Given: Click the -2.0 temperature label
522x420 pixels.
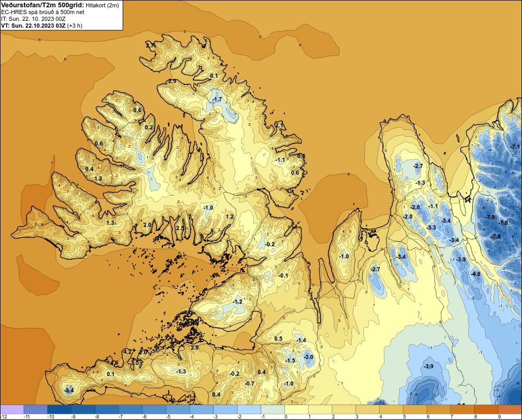Looking at the screenshot, I should click(408, 217).
